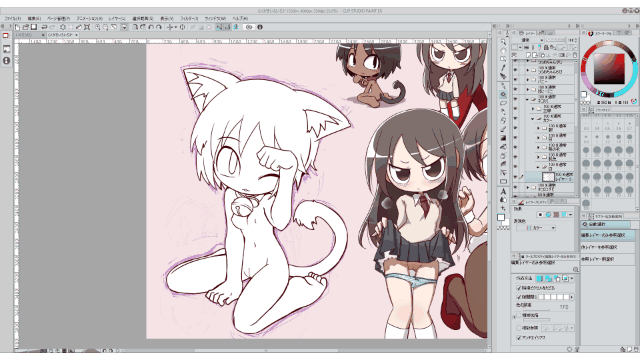Open the レイヤー(L) menu
The image size is (640, 360).
(x=117, y=18)
